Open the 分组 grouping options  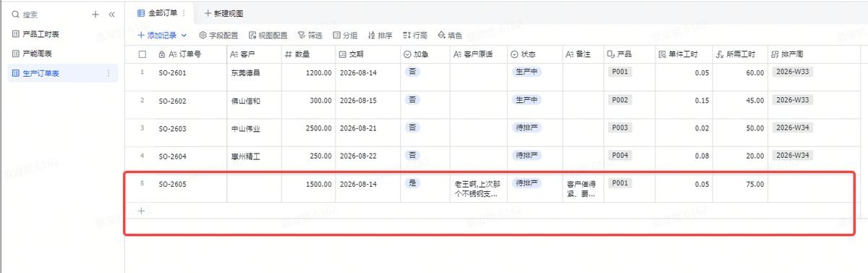tap(345, 35)
